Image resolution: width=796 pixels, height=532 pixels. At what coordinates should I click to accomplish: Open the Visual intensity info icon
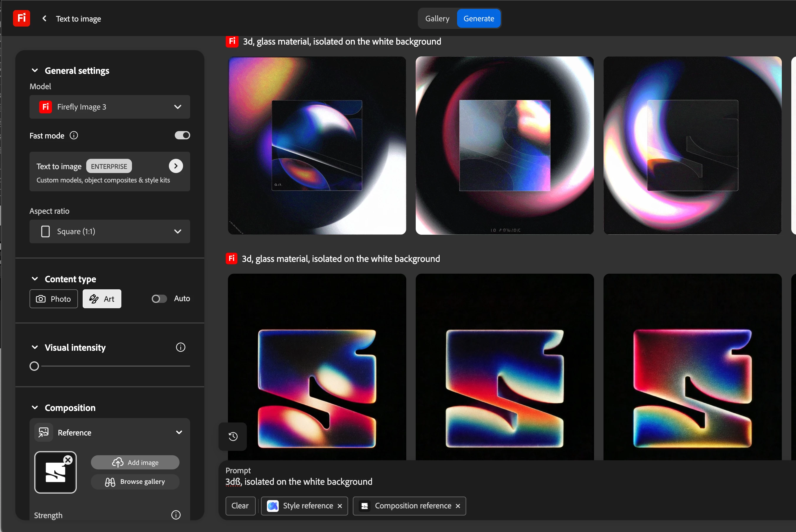click(180, 347)
